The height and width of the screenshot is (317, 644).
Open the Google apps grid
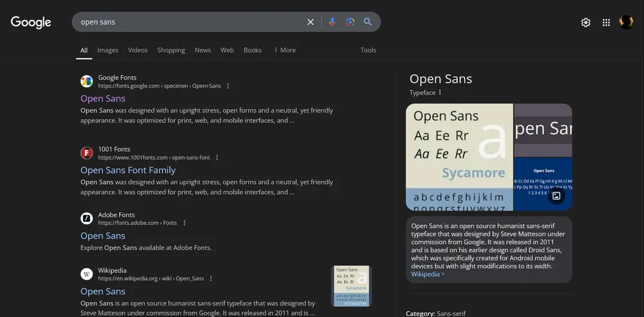pos(606,23)
